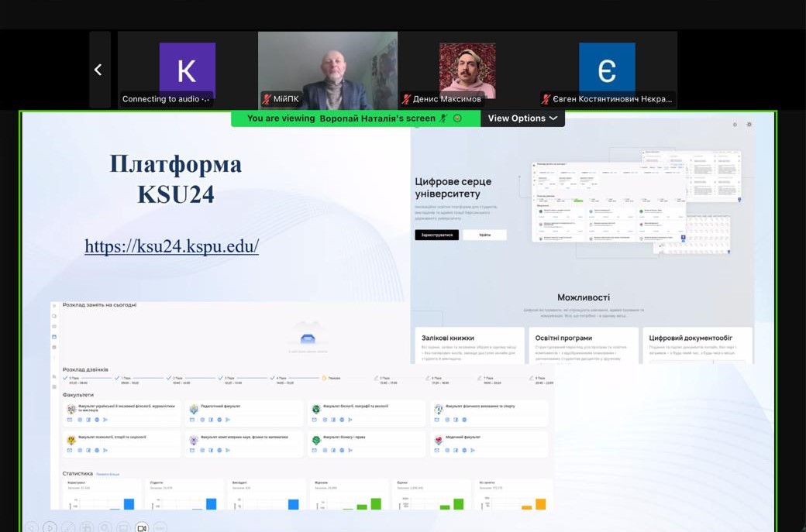Open the Цифровий документообіг feature card

697,345
